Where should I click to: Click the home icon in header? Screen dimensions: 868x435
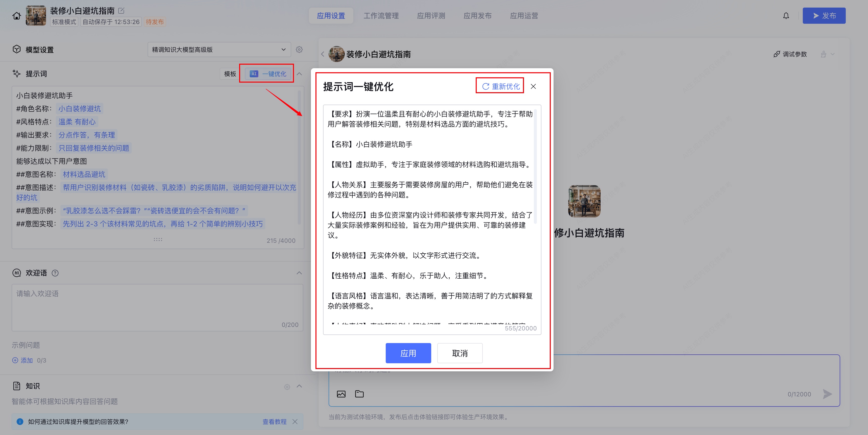pyautogui.click(x=16, y=16)
